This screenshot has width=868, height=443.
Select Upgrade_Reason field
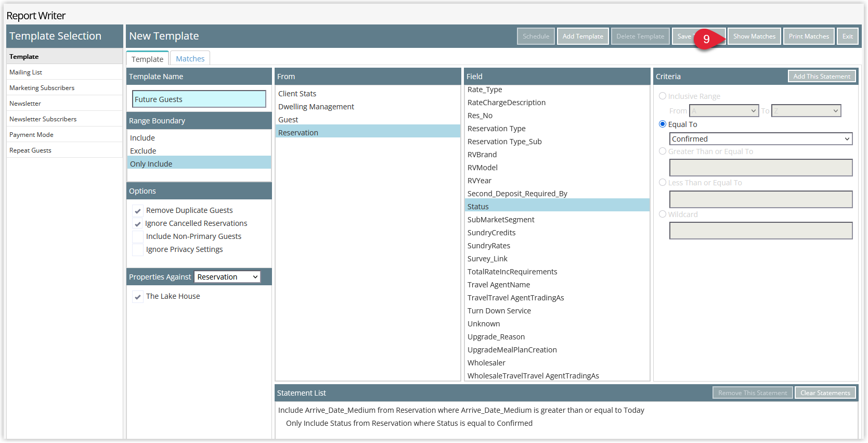(x=557, y=337)
